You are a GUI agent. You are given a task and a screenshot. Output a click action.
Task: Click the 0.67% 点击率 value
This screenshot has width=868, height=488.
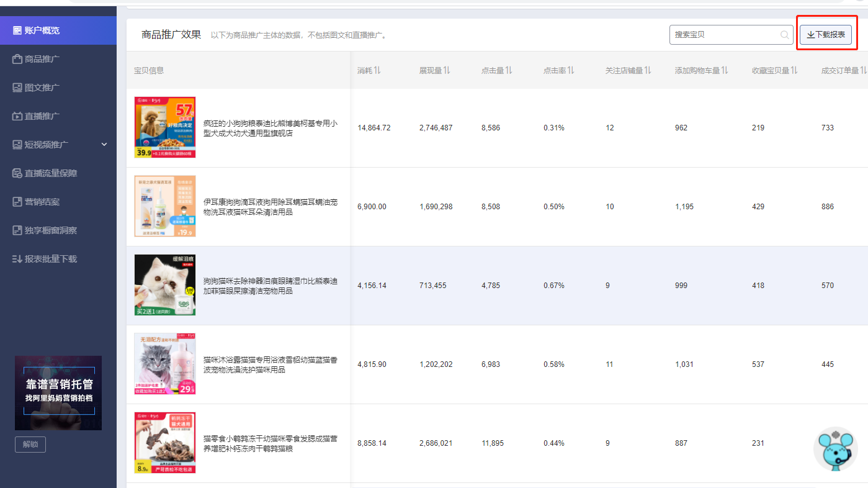point(554,286)
